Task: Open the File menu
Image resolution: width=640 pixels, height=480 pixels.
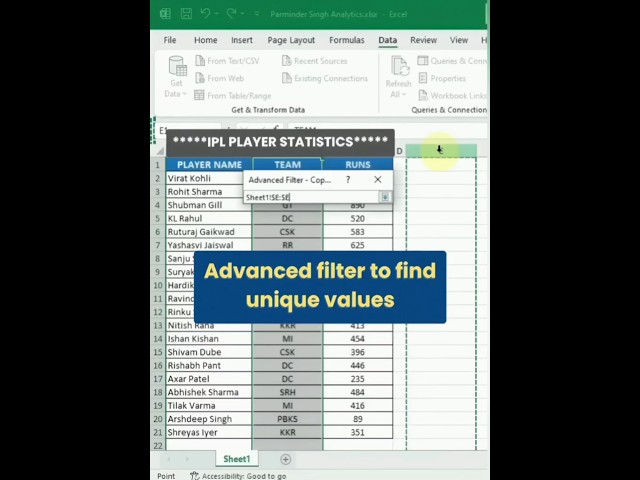Action: (170, 40)
